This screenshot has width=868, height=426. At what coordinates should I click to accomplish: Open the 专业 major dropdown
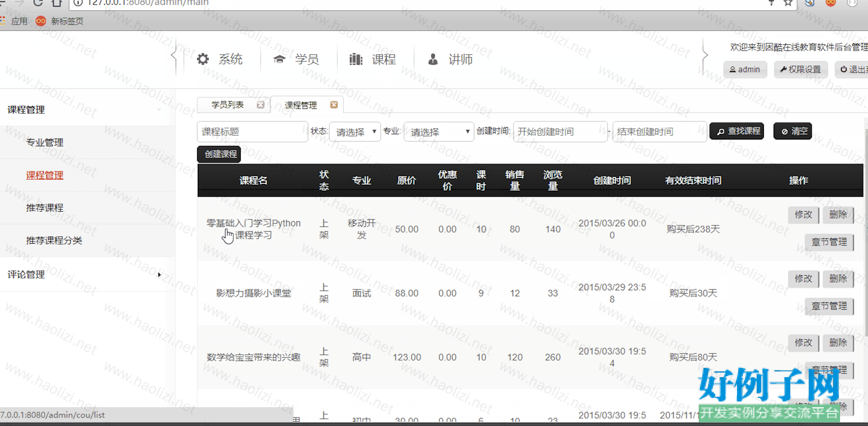coord(438,132)
